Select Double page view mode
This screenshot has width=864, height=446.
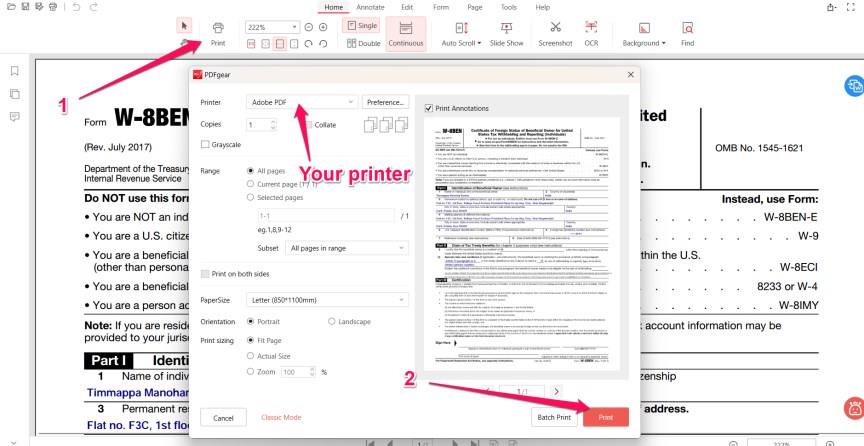(364, 43)
